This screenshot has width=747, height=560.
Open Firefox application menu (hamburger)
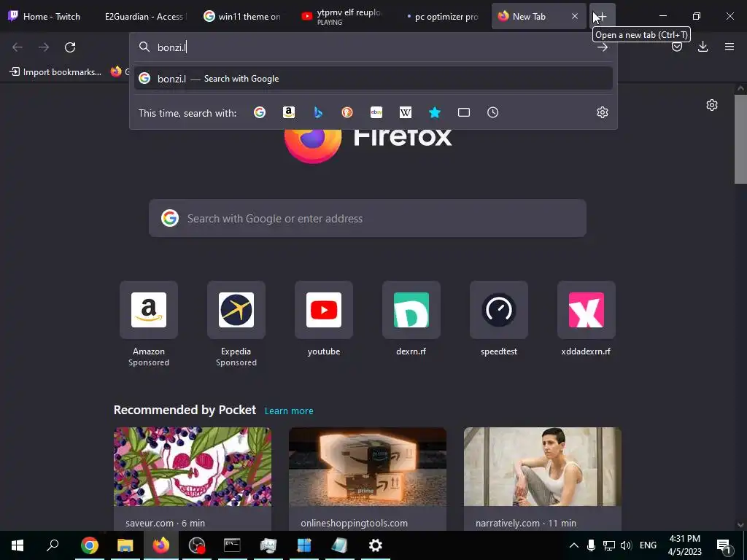(729, 47)
